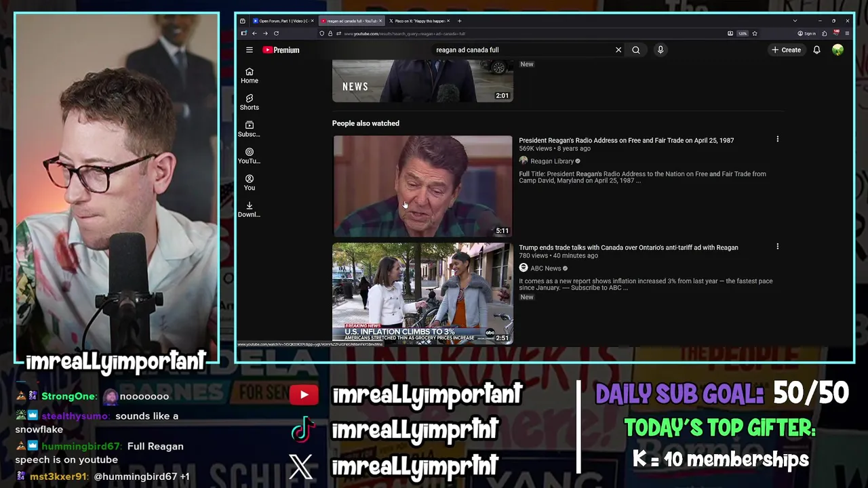This screenshot has height=488, width=868.
Task: Go back with the browser back arrow
Action: [x=254, y=33]
